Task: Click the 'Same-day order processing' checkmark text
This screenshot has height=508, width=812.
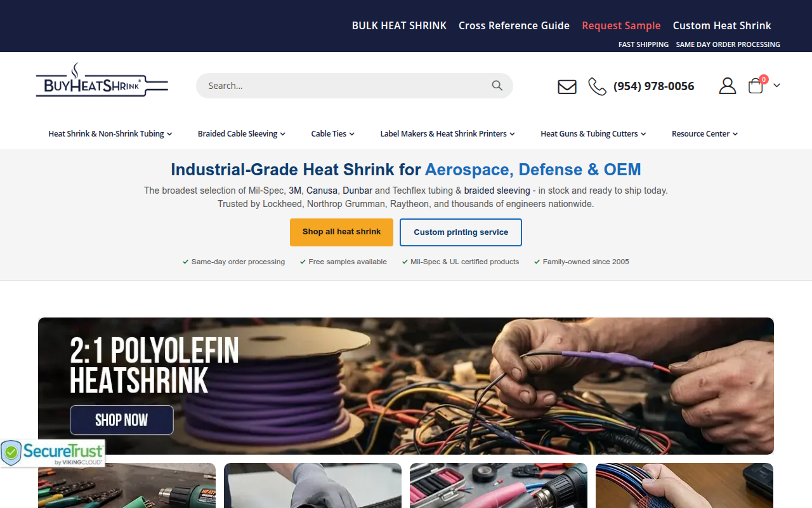Action: tap(238, 262)
